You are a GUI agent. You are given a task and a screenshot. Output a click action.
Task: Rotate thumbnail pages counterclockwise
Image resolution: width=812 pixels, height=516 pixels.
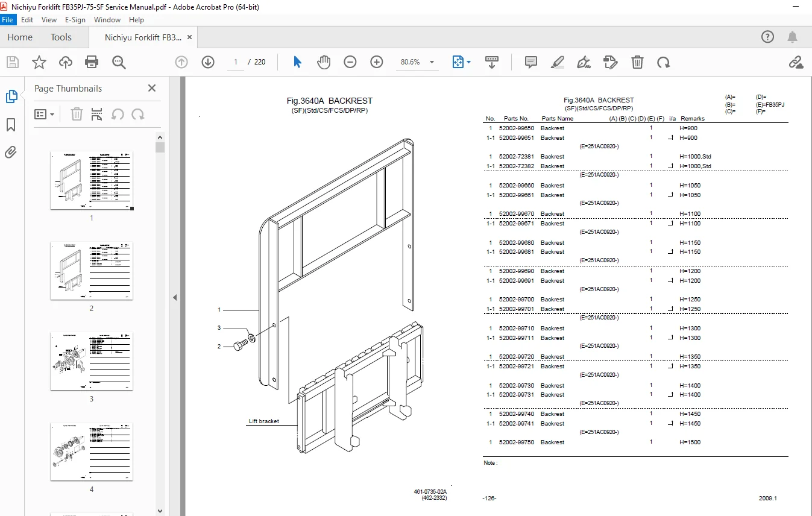[118, 114]
